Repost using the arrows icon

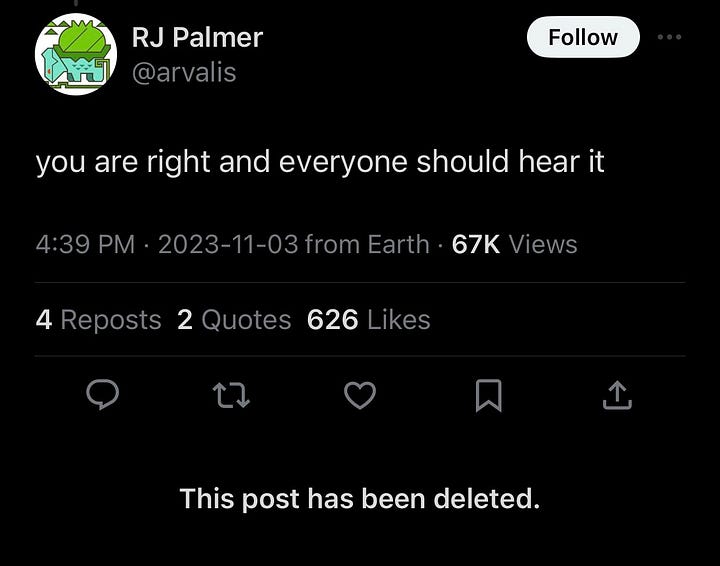[231, 396]
